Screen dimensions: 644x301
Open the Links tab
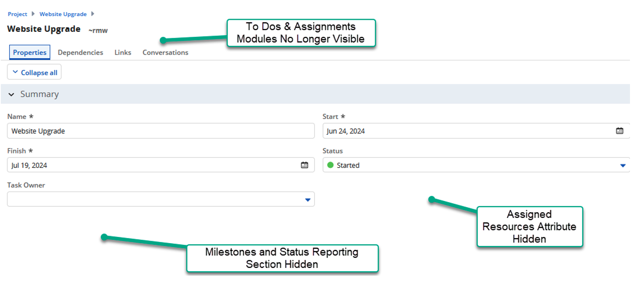pyautogui.click(x=123, y=53)
